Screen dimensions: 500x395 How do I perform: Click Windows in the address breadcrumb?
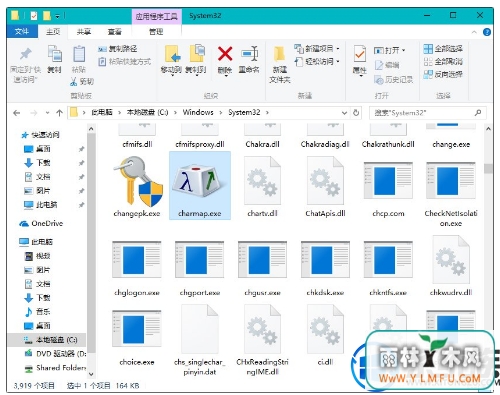(198, 112)
